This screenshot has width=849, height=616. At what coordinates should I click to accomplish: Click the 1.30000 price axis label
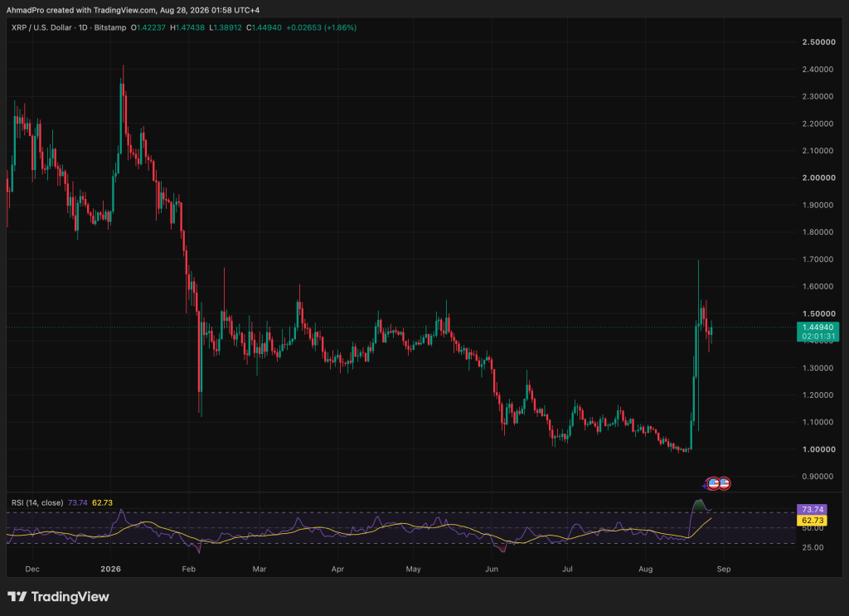[x=818, y=368]
